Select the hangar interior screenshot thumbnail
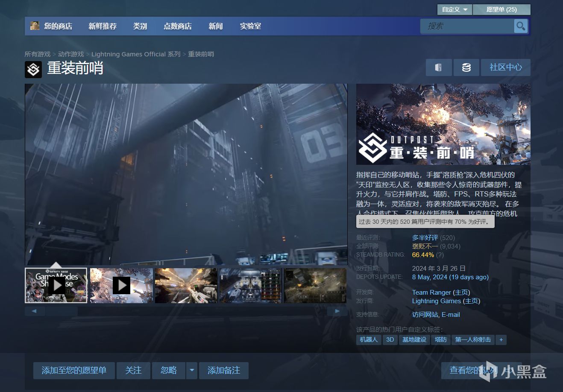 (x=250, y=285)
